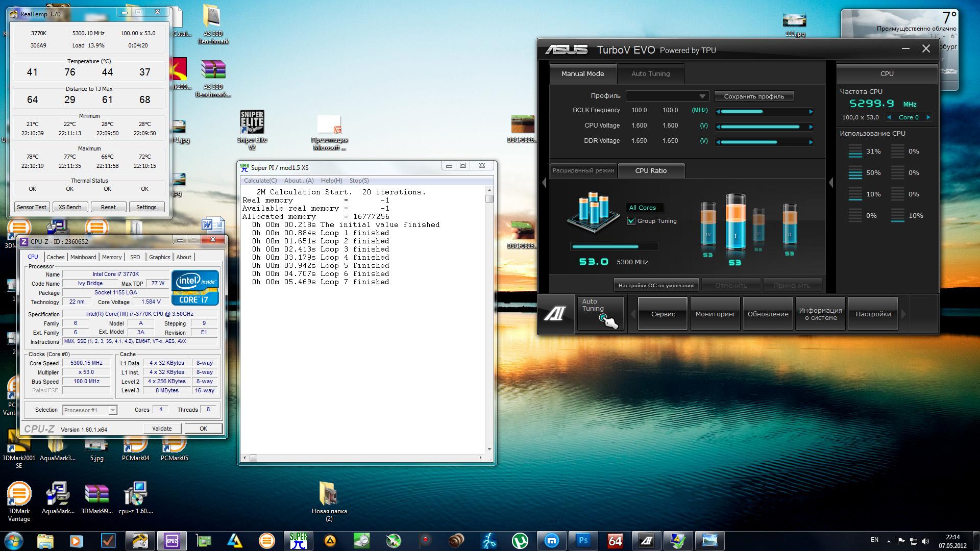Switch to next core with right arrow

click(x=928, y=117)
